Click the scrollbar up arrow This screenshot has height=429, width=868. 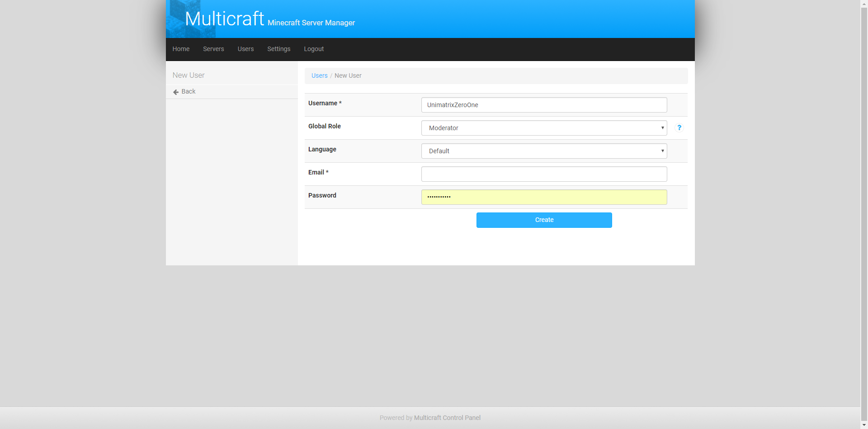(x=864, y=4)
